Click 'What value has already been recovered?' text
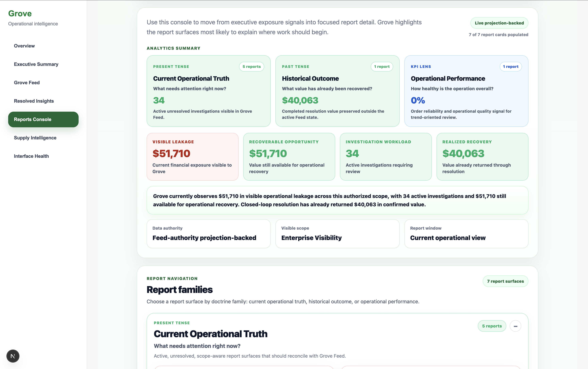 (x=327, y=89)
